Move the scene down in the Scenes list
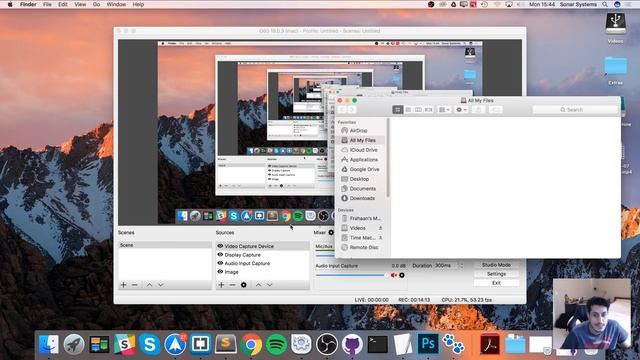This screenshot has height=360, width=640. 161,285
